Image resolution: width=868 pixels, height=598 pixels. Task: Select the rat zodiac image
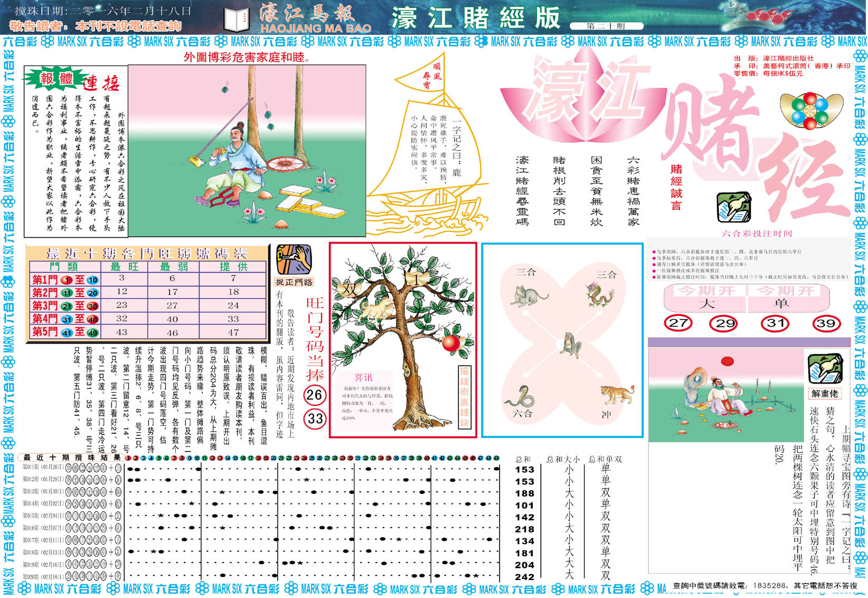pyautogui.click(x=529, y=296)
